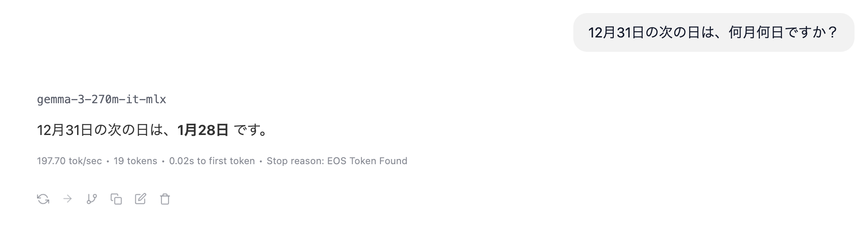Branch the conversation from this message
868x243 pixels.
pyautogui.click(x=92, y=199)
